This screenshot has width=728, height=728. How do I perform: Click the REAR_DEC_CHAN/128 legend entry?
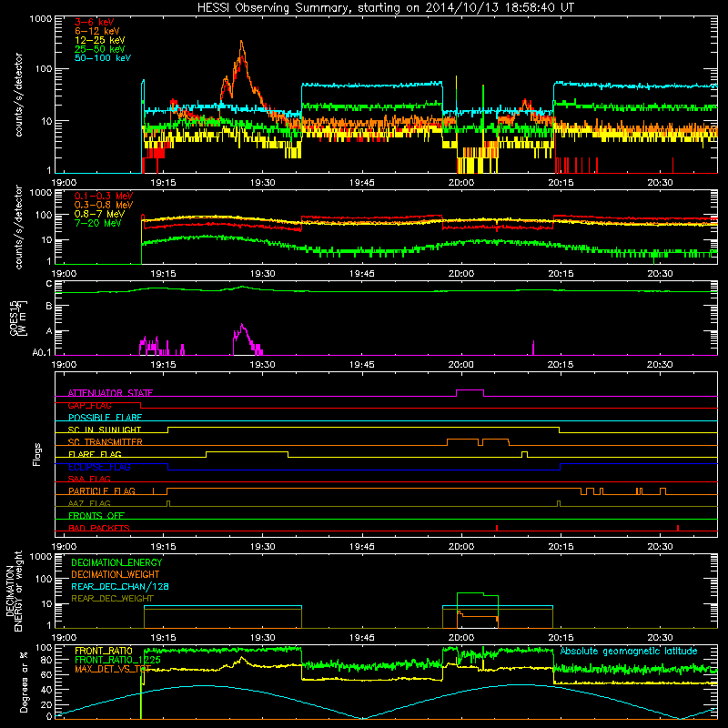click(120, 586)
